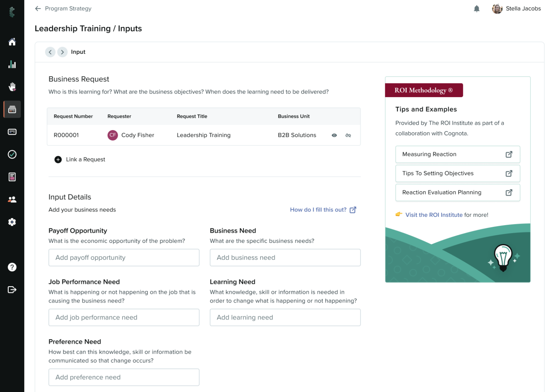The image size is (555, 392).
Task: Open the people/users sidebar icon
Action: 12,199
